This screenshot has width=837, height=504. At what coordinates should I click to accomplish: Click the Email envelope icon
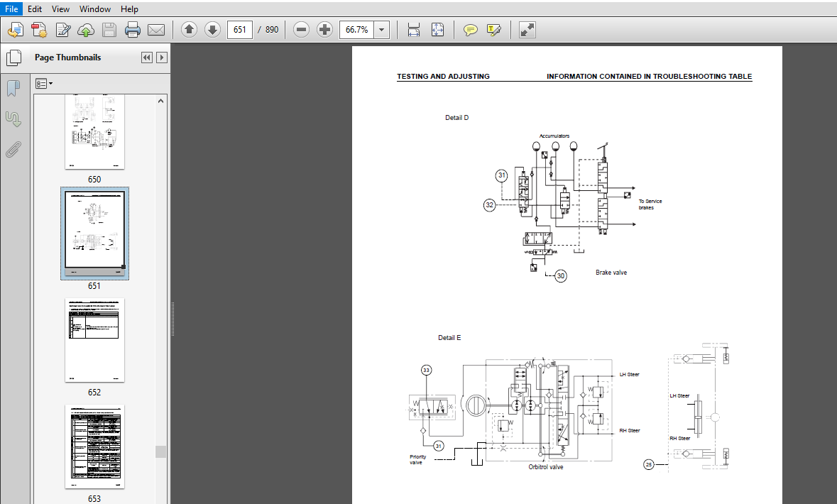pos(156,30)
